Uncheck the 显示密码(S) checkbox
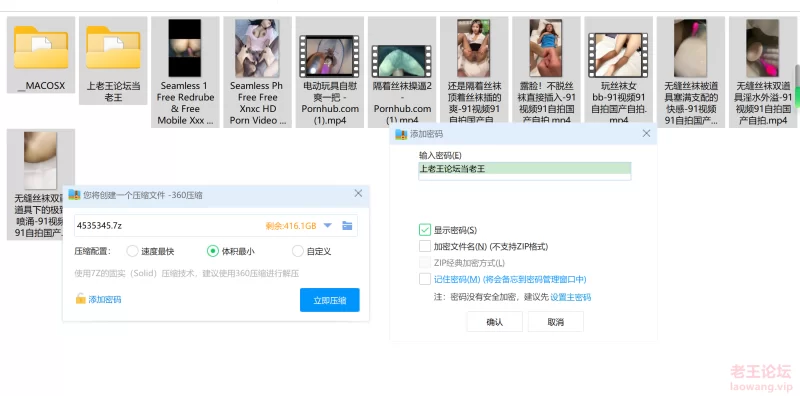This screenshot has height=396, width=800. pyautogui.click(x=425, y=230)
